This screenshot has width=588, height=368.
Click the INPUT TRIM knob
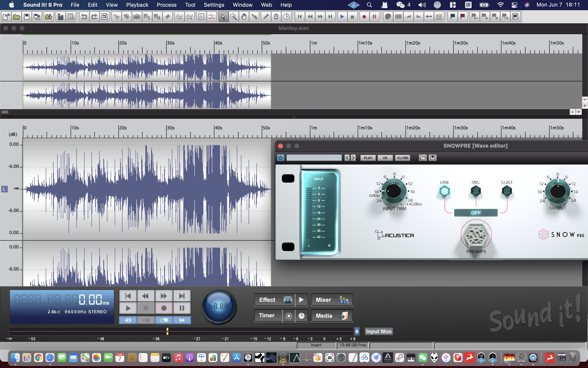coord(394,191)
